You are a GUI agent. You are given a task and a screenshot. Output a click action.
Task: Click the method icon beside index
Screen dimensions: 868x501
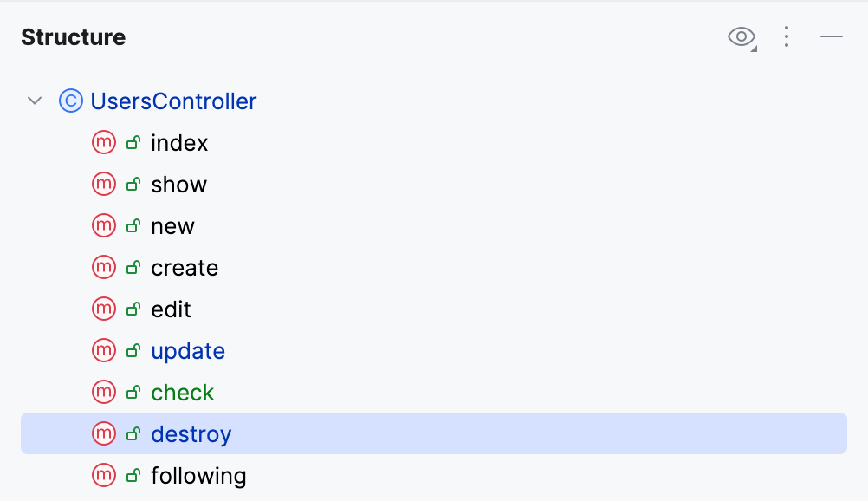(x=104, y=142)
